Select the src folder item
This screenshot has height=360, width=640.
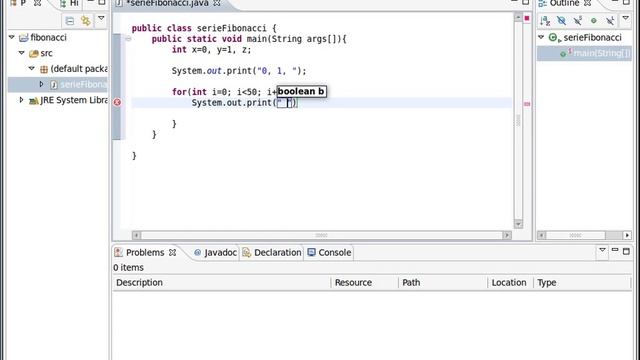click(46, 53)
